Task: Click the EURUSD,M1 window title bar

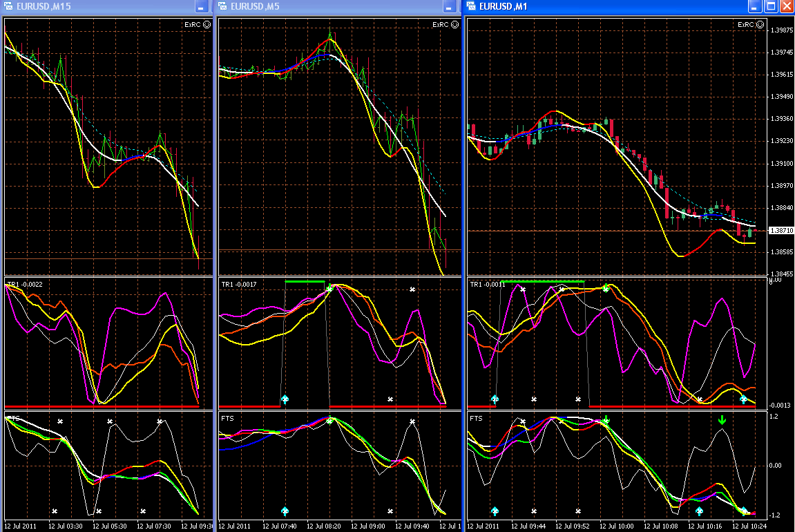Action: pos(629,7)
